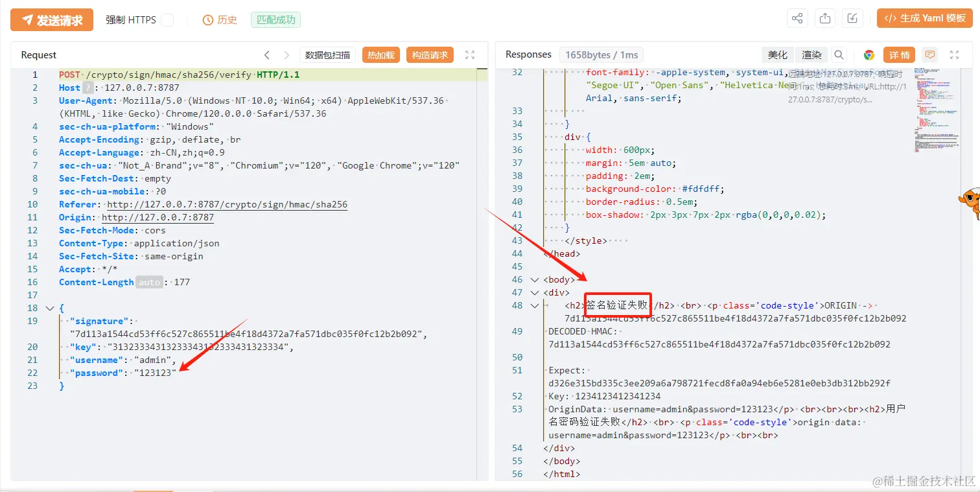Screen dimensions: 980x492
Task: Expand the Responses panel to fullscreen
Action: pos(954,55)
